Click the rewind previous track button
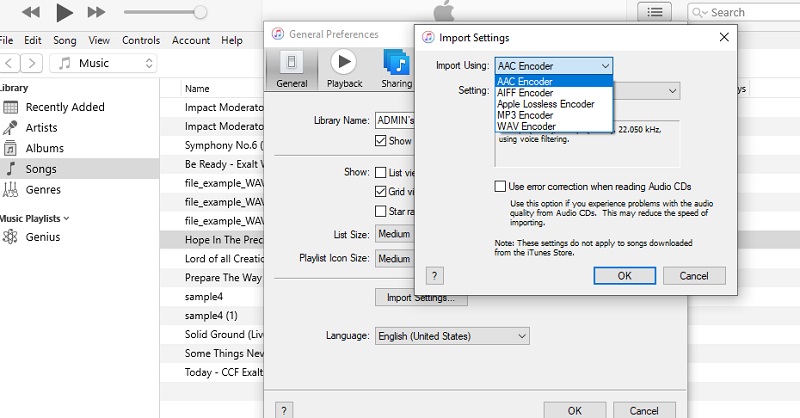The width and height of the screenshot is (800, 418). 31,12
